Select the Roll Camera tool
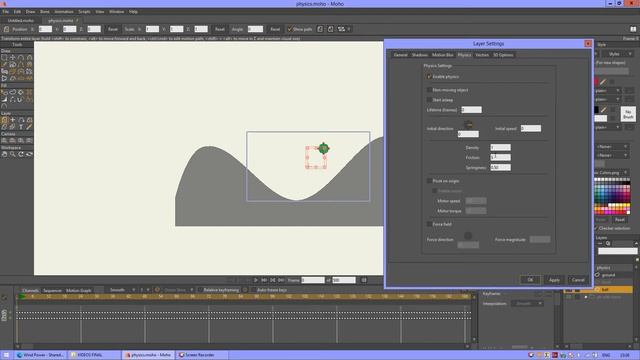The width and height of the screenshot is (640, 360). click(21, 140)
